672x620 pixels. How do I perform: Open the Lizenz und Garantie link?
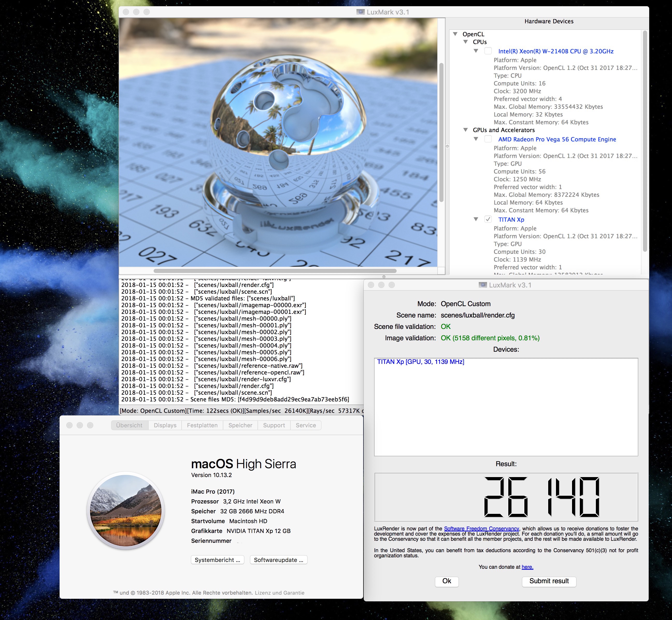pyautogui.click(x=280, y=593)
